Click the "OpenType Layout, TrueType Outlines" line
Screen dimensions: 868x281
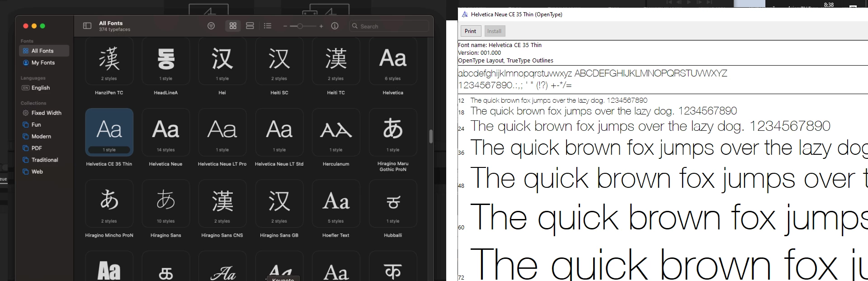tap(505, 60)
